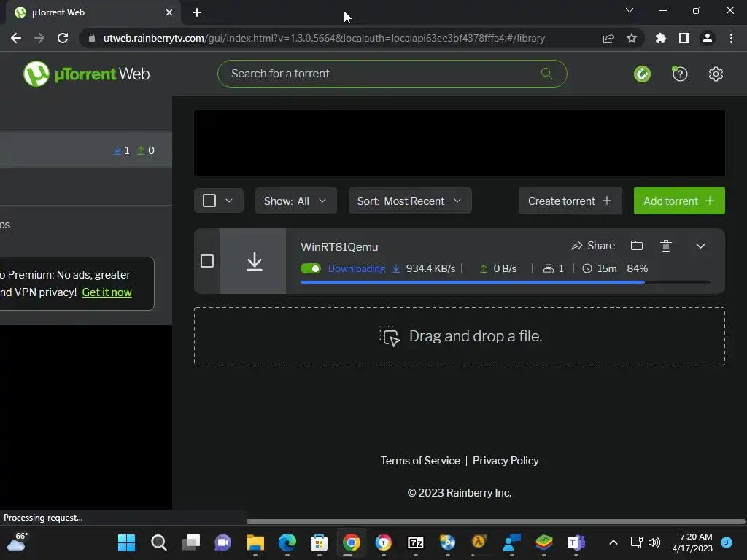747x560 pixels.
Task: Open Chrome three-dot menu
Action: 731,38
